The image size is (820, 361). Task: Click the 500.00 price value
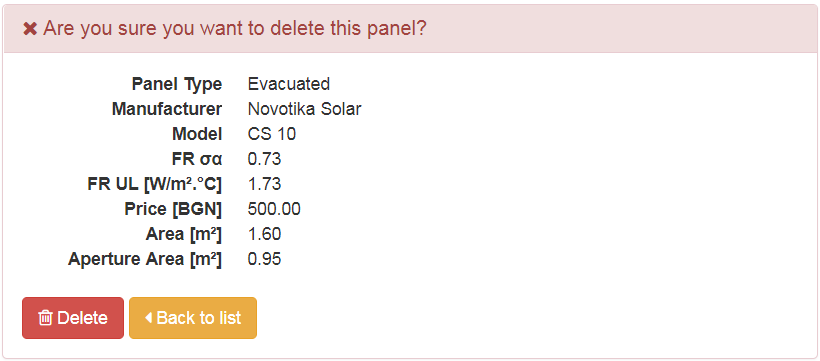(274, 209)
